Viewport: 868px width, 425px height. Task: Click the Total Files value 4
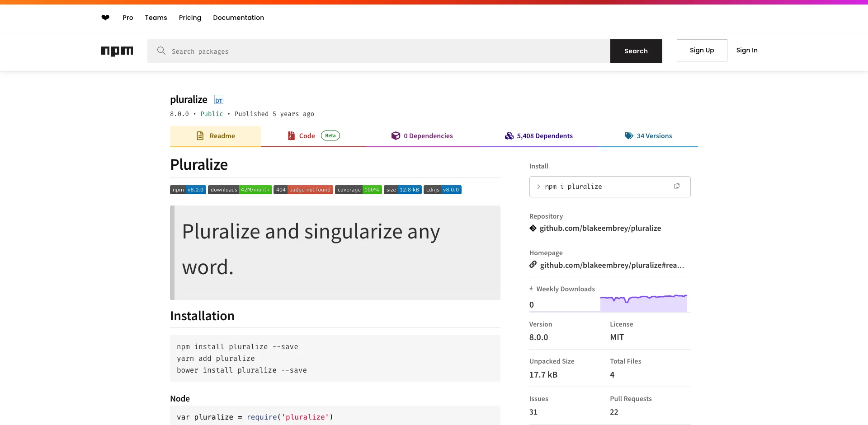click(x=612, y=374)
